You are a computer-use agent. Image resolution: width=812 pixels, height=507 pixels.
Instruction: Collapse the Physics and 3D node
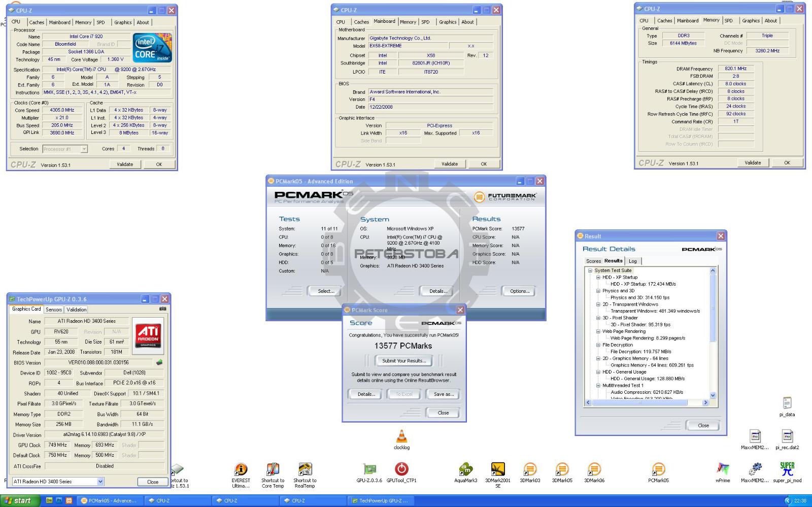coord(598,291)
